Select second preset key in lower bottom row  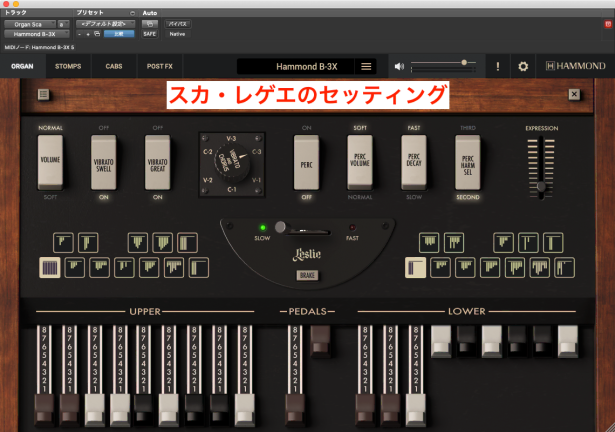click(x=440, y=268)
